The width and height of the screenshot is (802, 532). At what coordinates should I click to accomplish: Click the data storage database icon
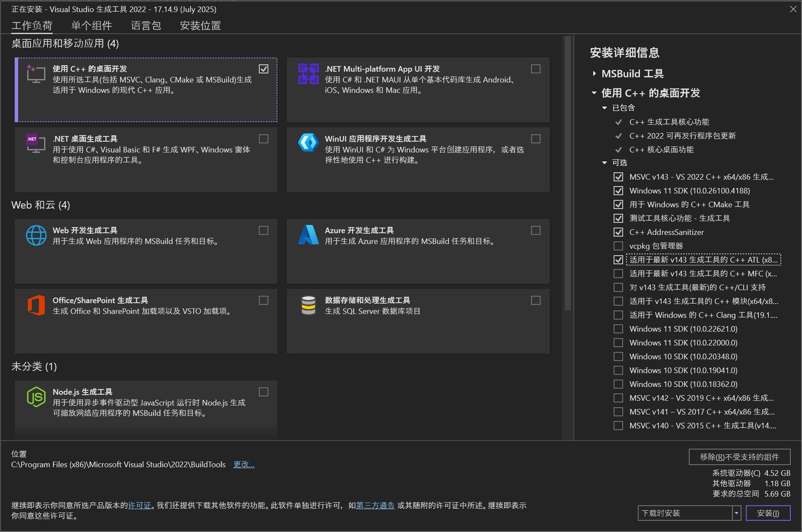coord(309,305)
